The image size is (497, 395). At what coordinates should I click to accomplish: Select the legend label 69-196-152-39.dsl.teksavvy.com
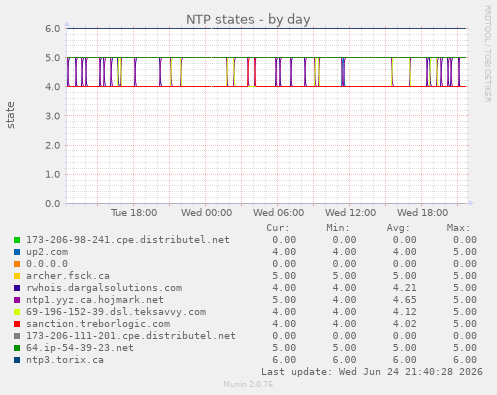click(116, 312)
